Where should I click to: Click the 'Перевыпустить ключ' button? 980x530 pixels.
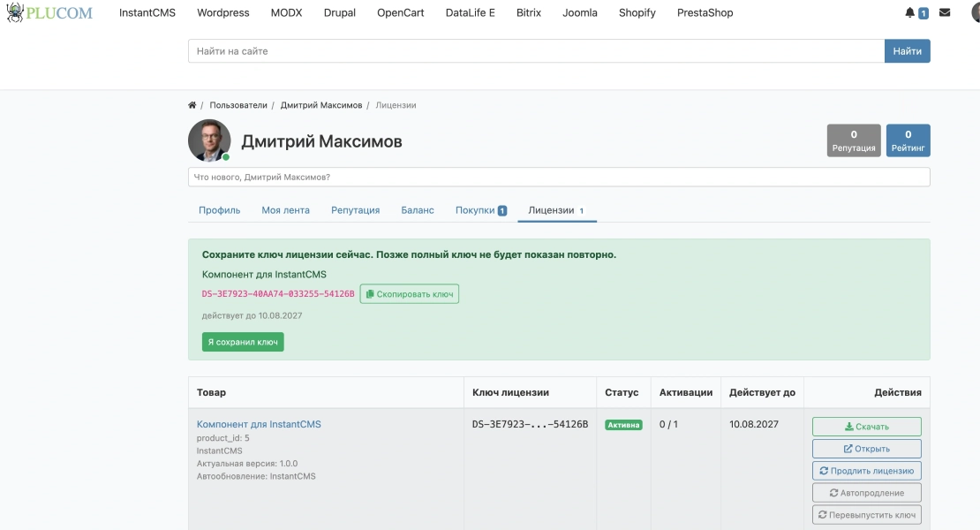point(866,515)
